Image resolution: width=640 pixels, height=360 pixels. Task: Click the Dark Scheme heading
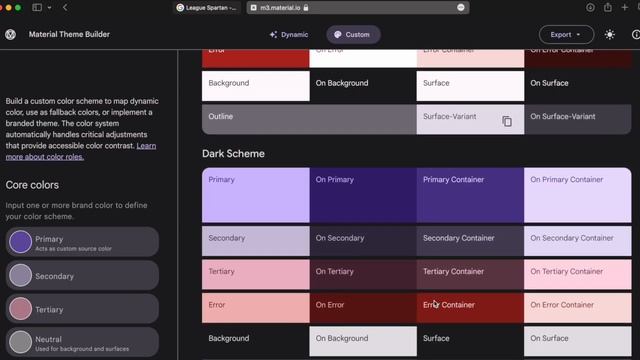[x=233, y=154]
